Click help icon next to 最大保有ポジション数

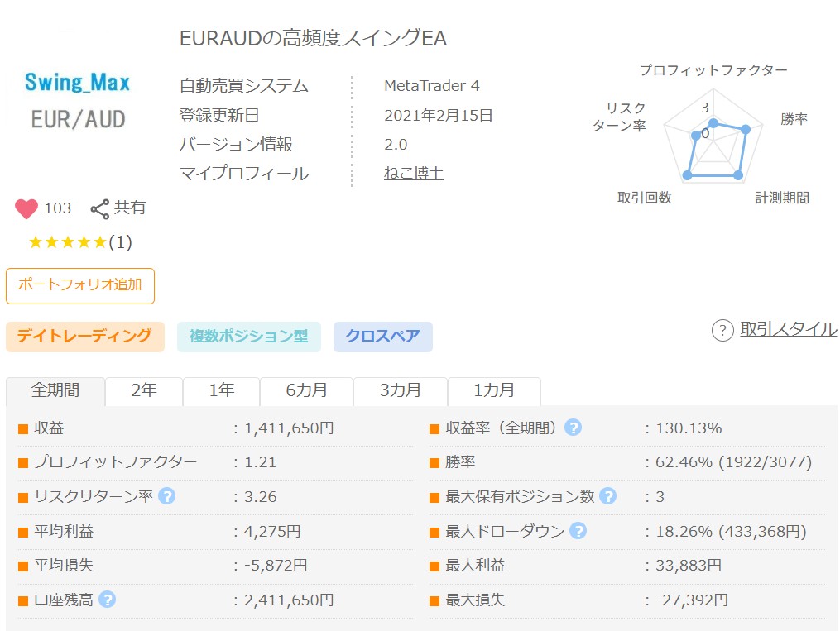pos(607,496)
